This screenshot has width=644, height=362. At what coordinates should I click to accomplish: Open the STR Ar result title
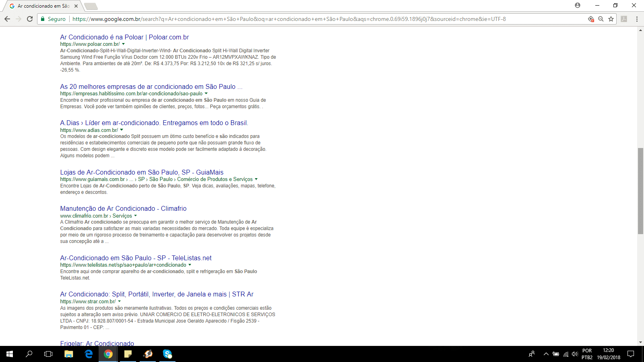pyautogui.click(x=157, y=294)
